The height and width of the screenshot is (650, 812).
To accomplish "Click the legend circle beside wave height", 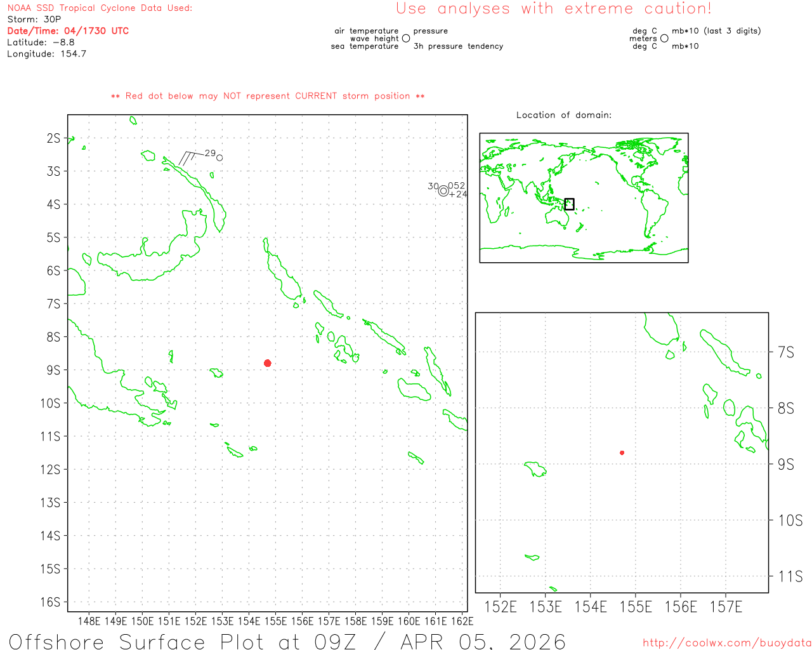I will 406,39.
